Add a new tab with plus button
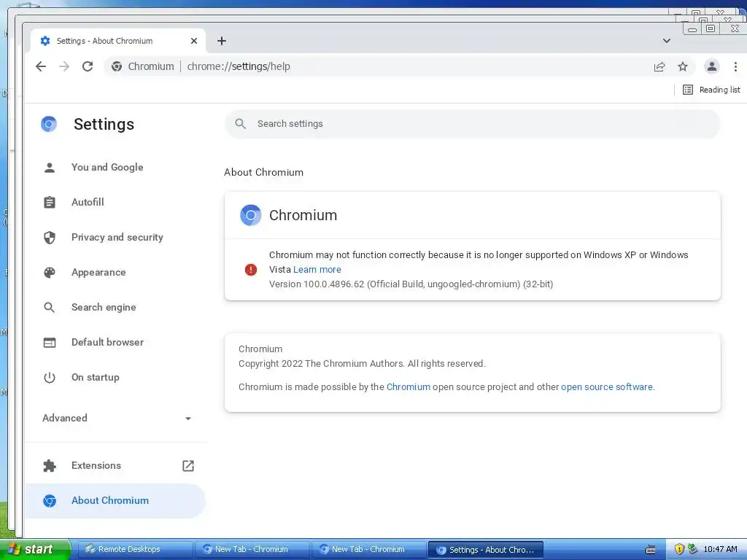 222,41
